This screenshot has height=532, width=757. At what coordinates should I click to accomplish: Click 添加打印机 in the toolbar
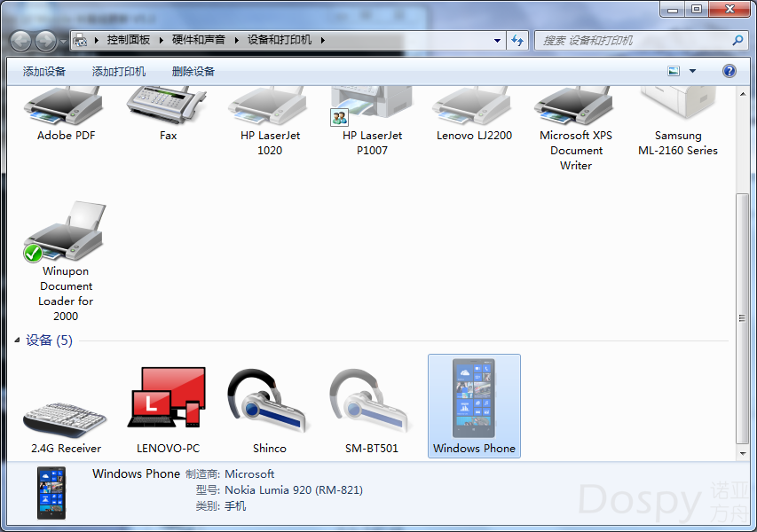tap(119, 71)
